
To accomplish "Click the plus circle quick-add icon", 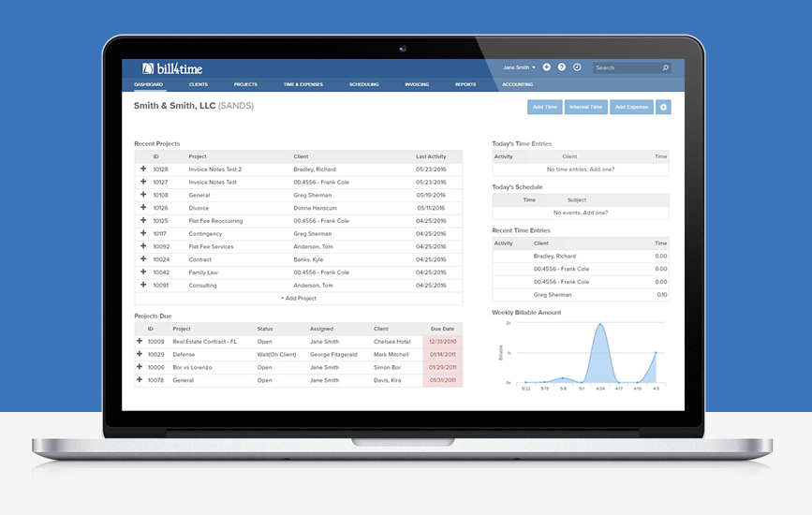I will (546, 67).
